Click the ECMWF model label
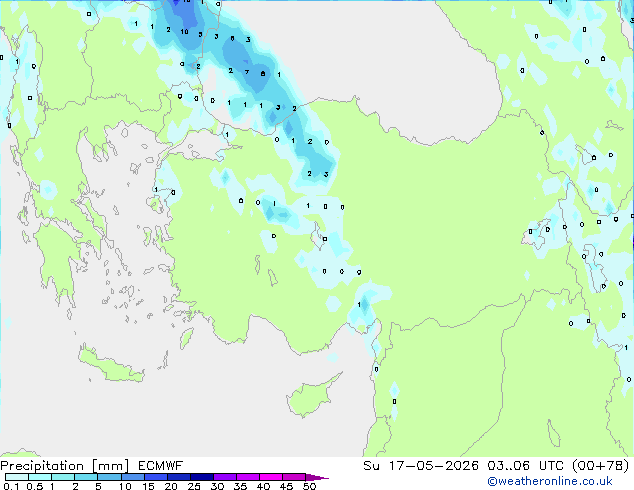The height and width of the screenshot is (490, 634). 161,466
